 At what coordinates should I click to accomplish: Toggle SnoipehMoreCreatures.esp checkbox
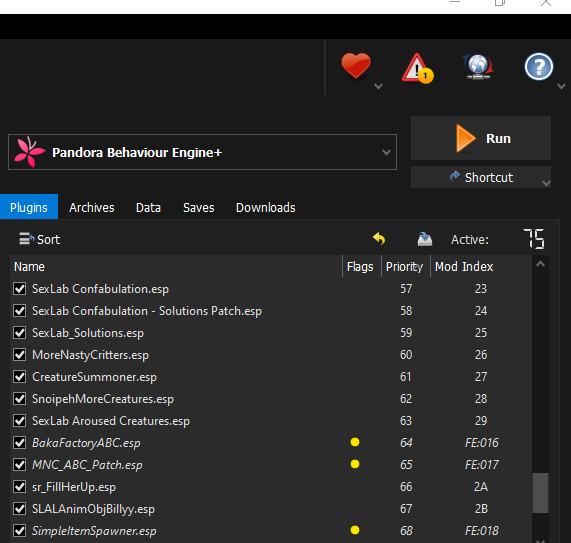point(19,399)
